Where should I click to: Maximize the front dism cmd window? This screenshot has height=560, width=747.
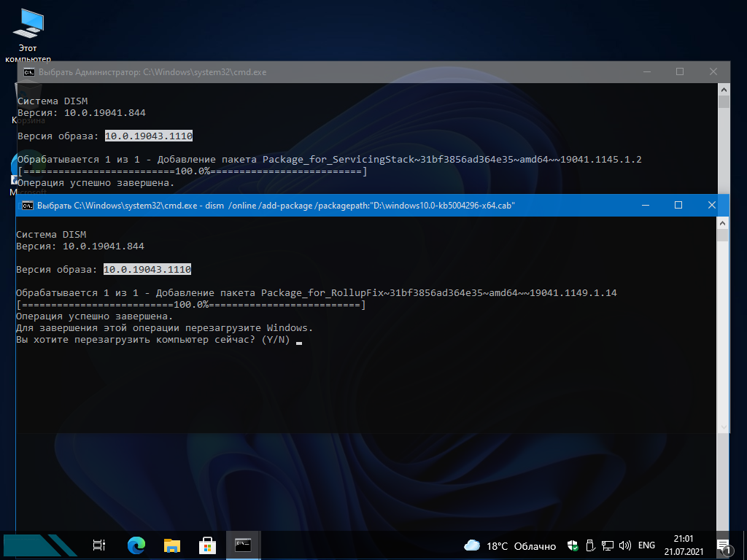[x=678, y=206]
